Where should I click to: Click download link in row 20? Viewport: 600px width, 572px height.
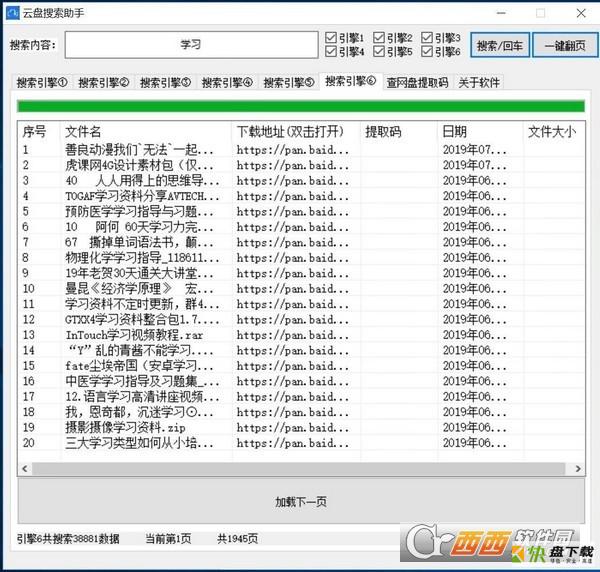293,443
